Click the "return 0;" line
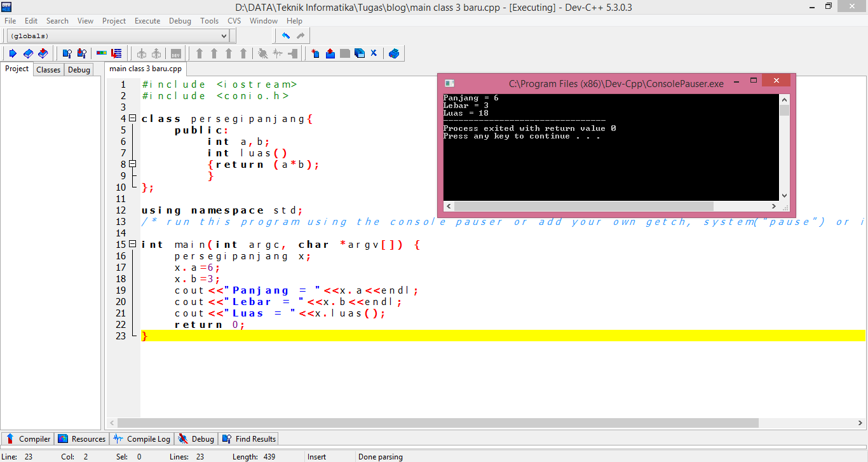This screenshot has height=462, width=868. [x=210, y=325]
